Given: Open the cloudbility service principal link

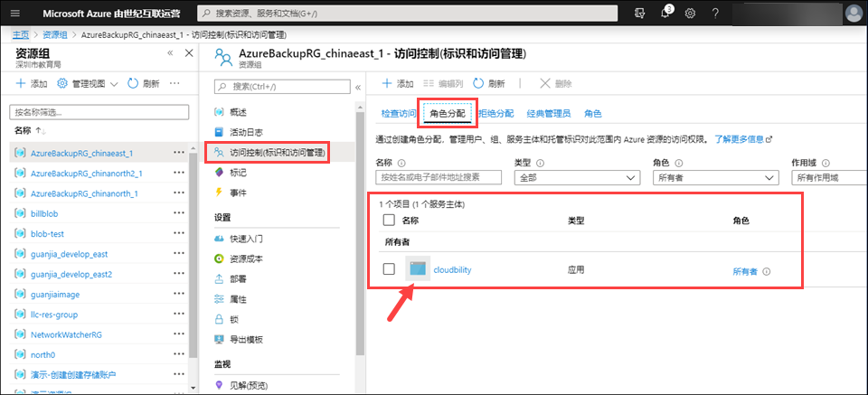Looking at the screenshot, I should [453, 269].
